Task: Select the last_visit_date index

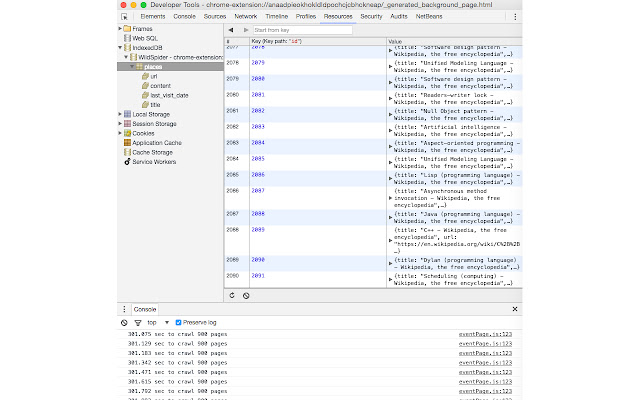Action: point(169,95)
